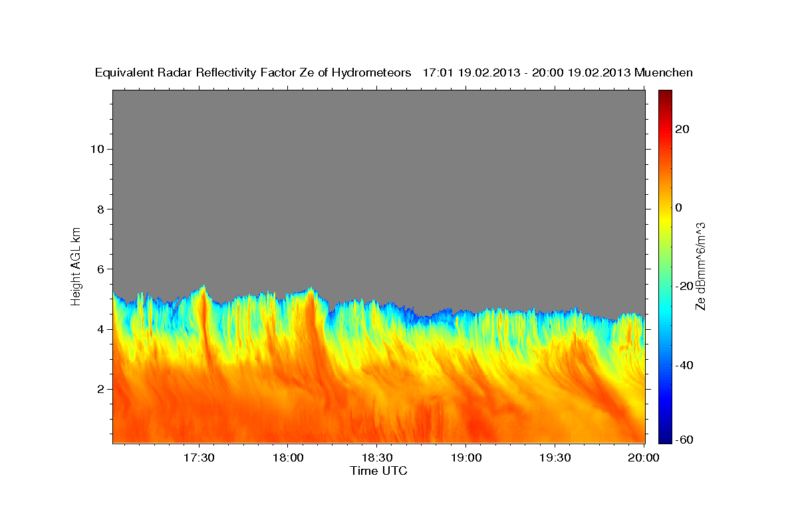
Task: Click the colorbar label 'Ze dBmm^6/m^3'
Action: click(700, 266)
